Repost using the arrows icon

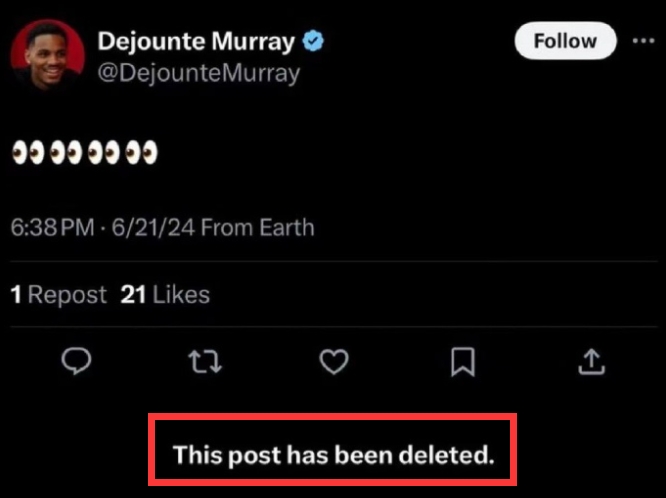pyautogui.click(x=205, y=362)
